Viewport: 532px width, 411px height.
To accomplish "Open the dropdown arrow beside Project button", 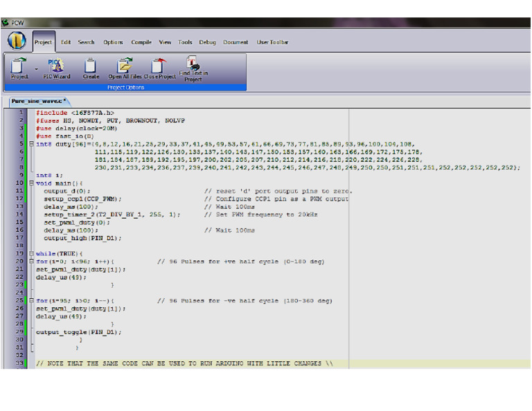I will (36, 69).
